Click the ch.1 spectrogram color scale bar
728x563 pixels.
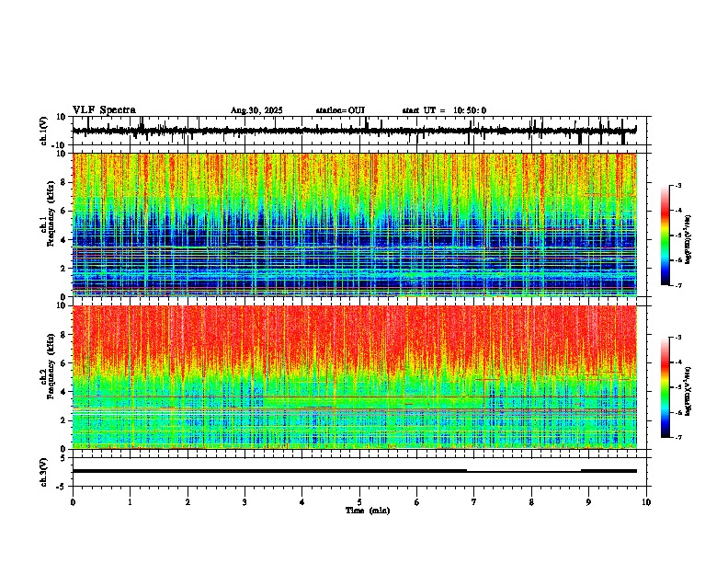click(665, 236)
